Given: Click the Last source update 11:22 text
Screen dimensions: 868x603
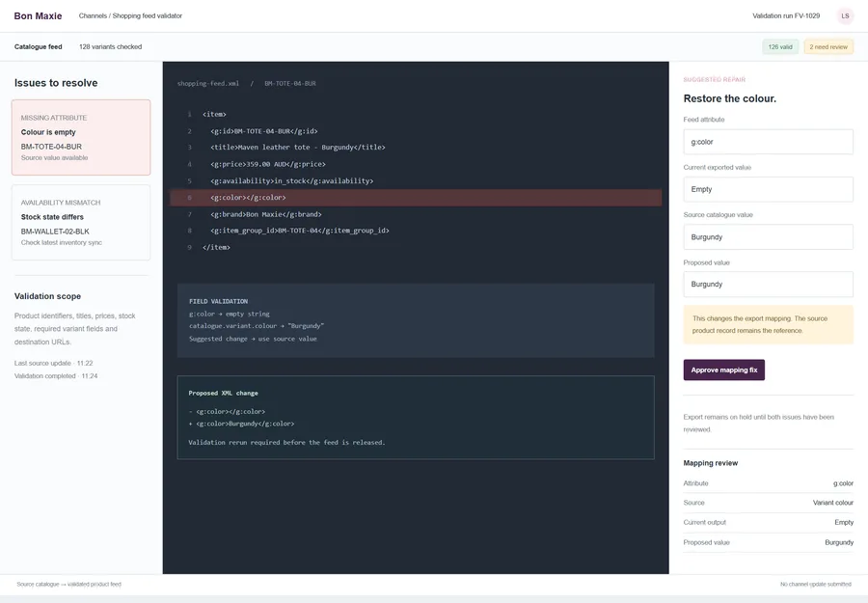Looking at the screenshot, I should pos(54,363).
